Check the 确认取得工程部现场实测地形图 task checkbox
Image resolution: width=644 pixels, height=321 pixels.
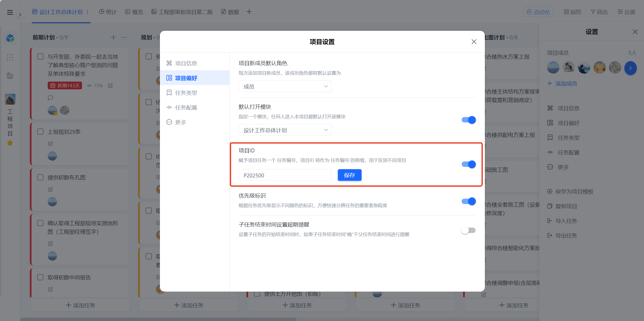[40, 223]
